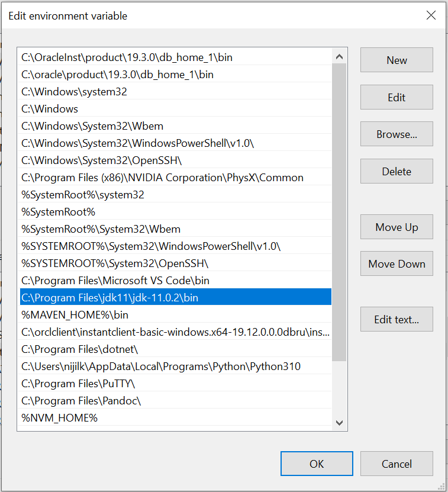Delete the selected path entry
The image size is (448, 492).
tap(397, 172)
